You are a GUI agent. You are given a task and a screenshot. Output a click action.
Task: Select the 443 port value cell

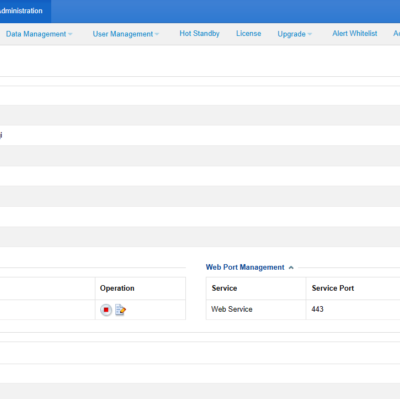pyautogui.click(x=353, y=310)
